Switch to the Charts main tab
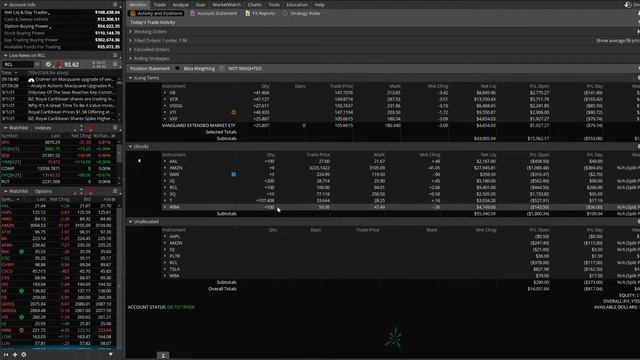Screen dimensions: 640x360 [x=254, y=4]
